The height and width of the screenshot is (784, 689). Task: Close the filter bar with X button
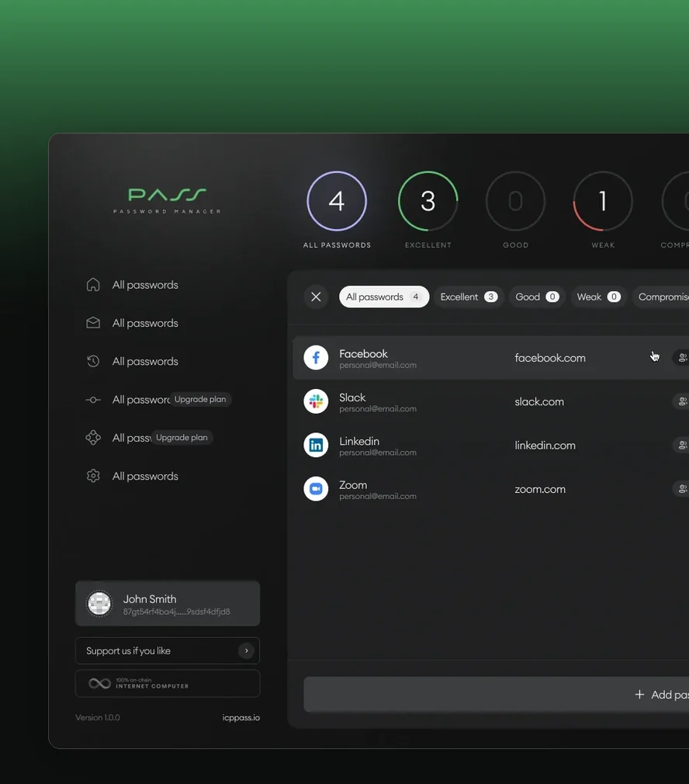[316, 297]
